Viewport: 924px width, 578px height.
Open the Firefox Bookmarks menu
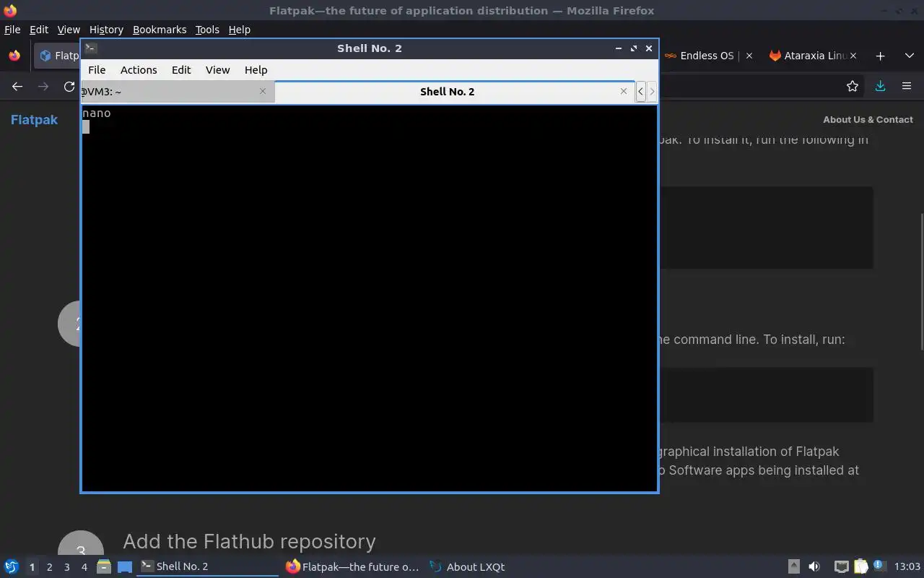pyautogui.click(x=160, y=30)
